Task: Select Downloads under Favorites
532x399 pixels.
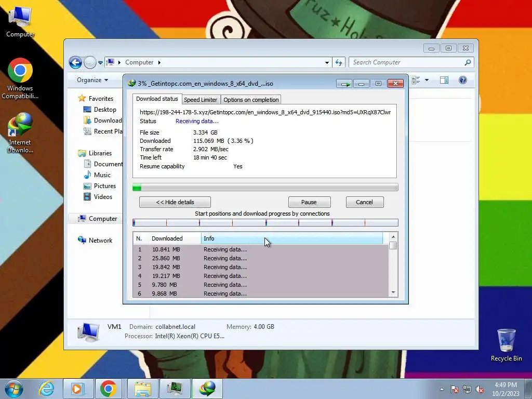Action: coord(102,121)
